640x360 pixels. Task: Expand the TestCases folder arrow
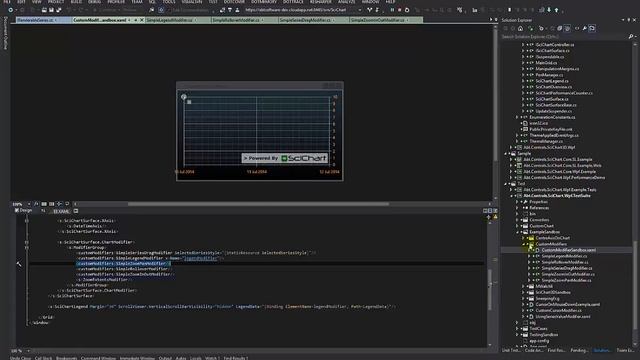coord(517,329)
